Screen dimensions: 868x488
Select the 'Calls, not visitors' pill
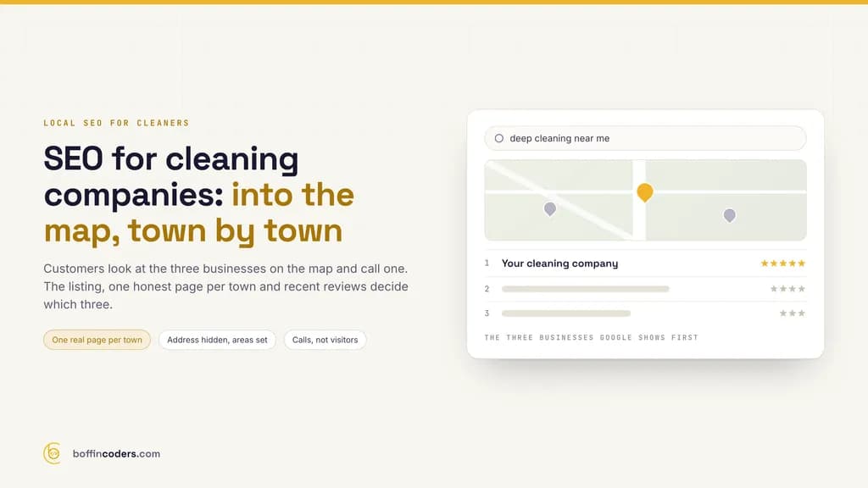(325, 340)
